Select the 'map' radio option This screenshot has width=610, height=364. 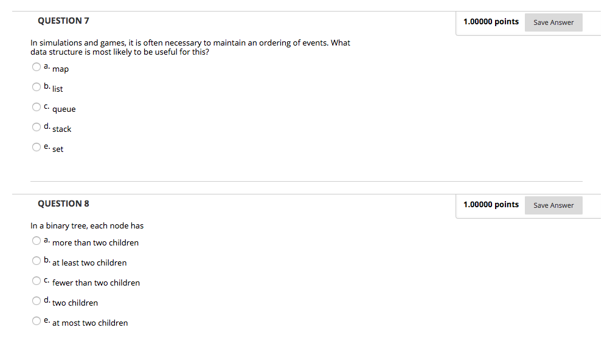pos(36,67)
